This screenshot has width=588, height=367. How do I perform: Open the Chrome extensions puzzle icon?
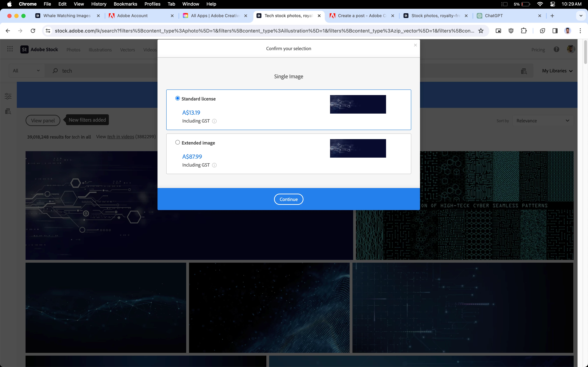coord(524,31)
